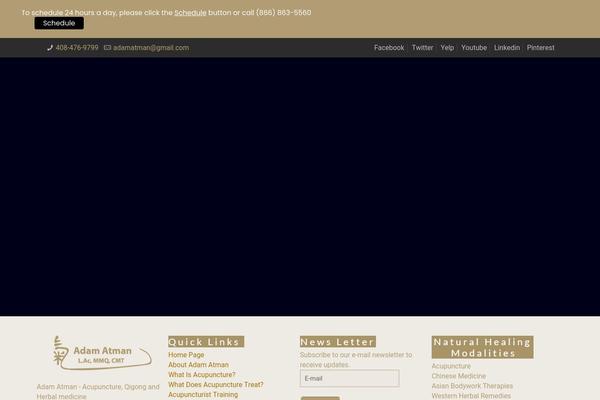
Task: Click the Quick Links heading
Action: 206,342
